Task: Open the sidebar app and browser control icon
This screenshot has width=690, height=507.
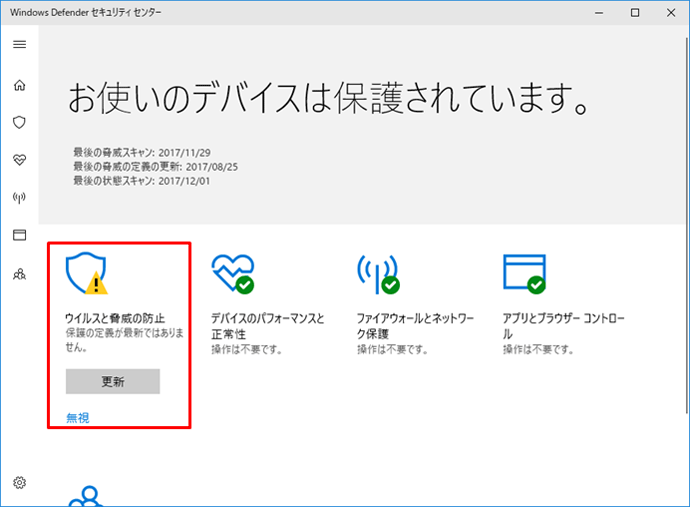Action: 19,235
